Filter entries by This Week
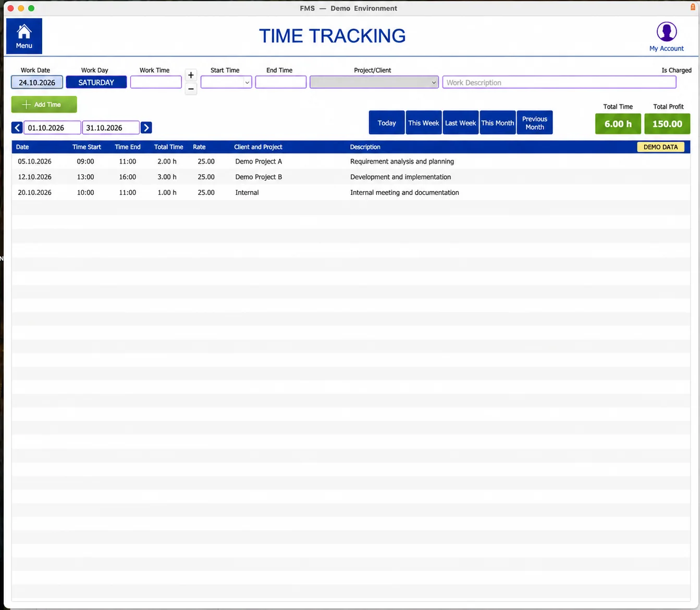700x610 pixels. click(x=424, y=123)
